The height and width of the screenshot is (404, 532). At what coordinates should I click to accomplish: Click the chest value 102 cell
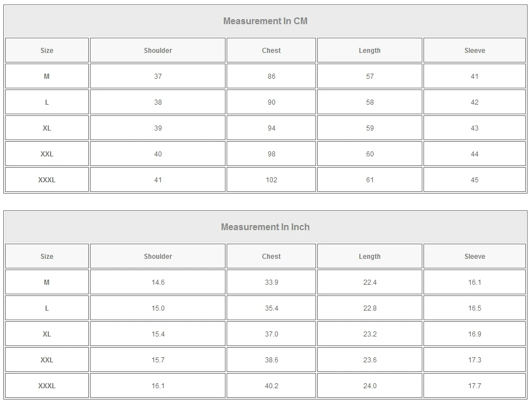click(x=272, y=180)
